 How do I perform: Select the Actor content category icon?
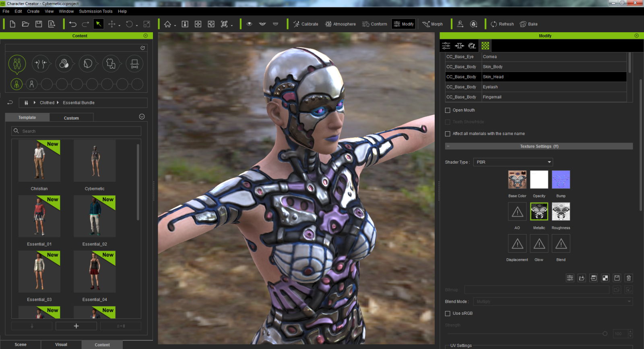17,64
